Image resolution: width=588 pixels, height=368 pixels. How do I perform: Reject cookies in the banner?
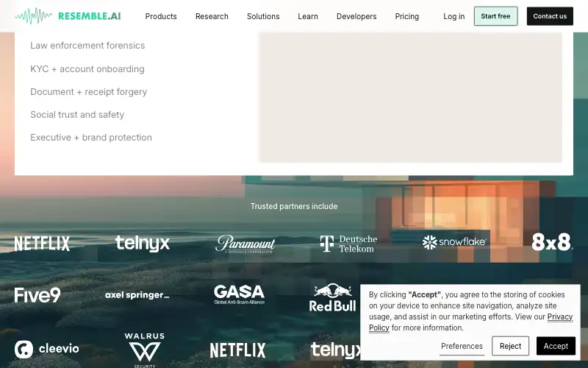[x=510, y=346]
